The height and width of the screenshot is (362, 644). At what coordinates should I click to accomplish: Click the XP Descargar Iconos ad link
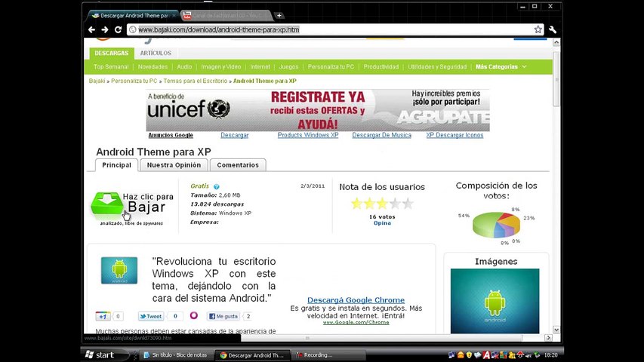[454, 135]
